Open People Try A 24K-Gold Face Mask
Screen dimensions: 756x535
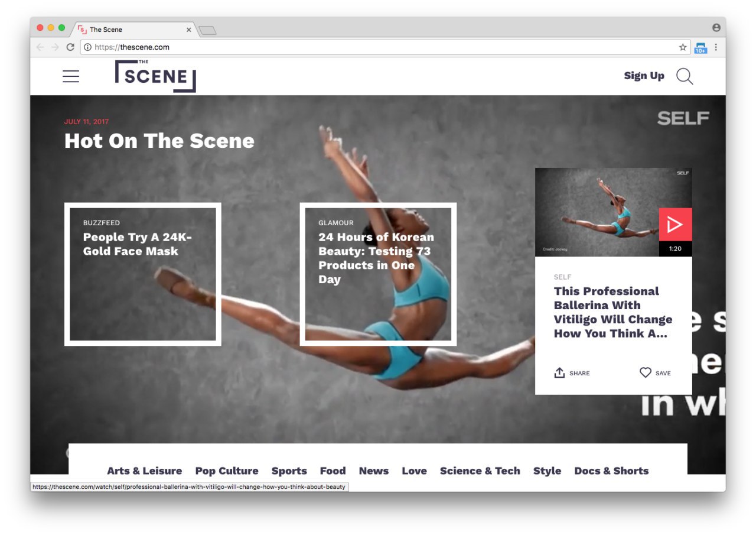(x=143, y=274)
